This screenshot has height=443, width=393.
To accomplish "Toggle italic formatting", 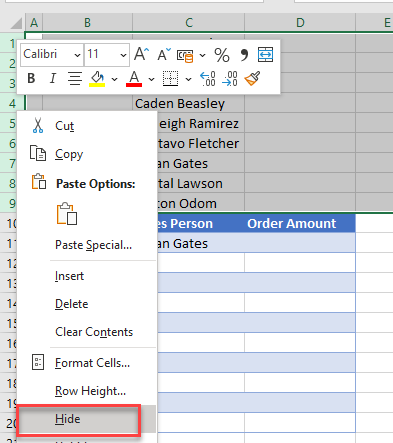I will click(52, 78).
